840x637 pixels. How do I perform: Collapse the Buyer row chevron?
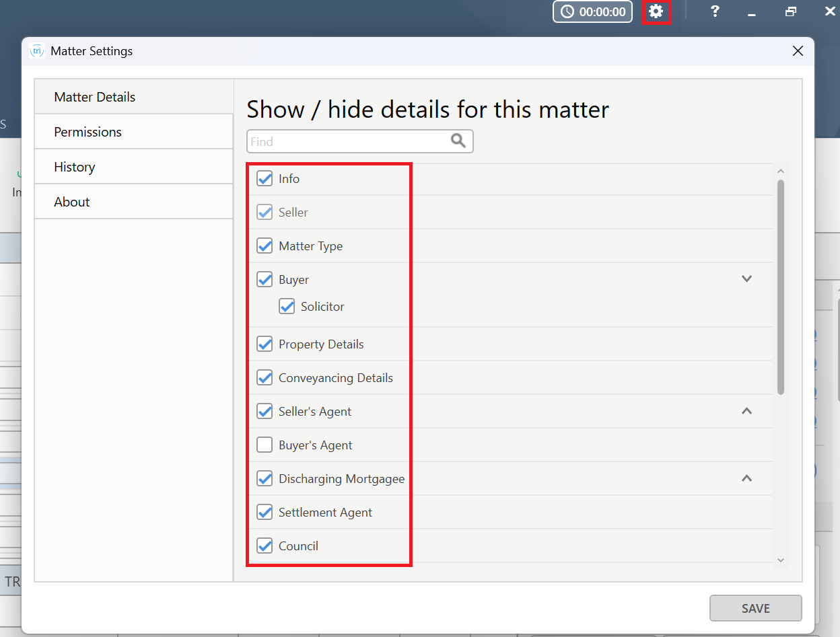(746, 278)
